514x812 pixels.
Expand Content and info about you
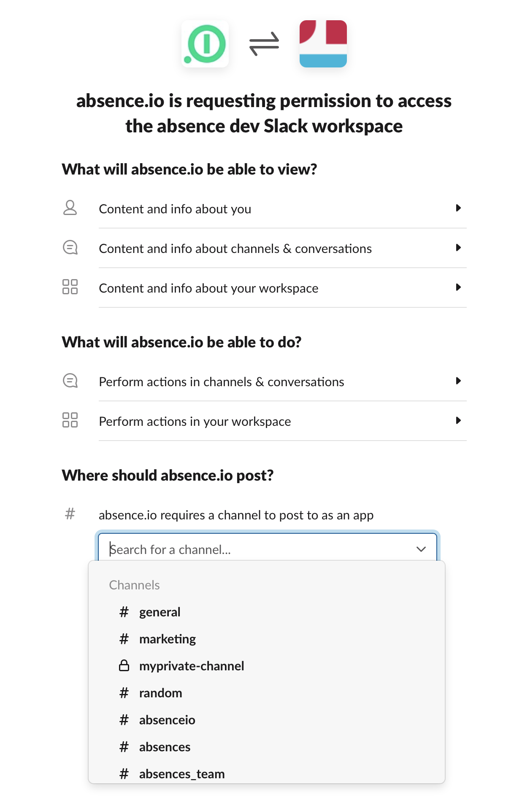458,208
